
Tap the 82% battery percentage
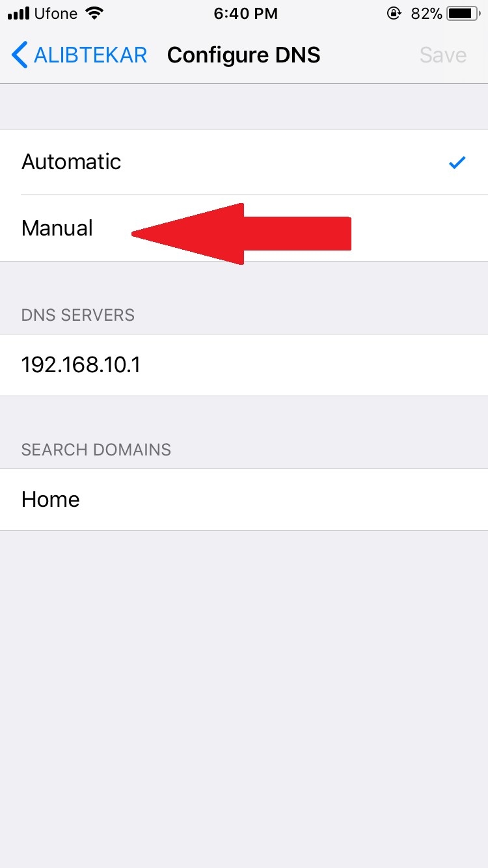pos(426,13)
